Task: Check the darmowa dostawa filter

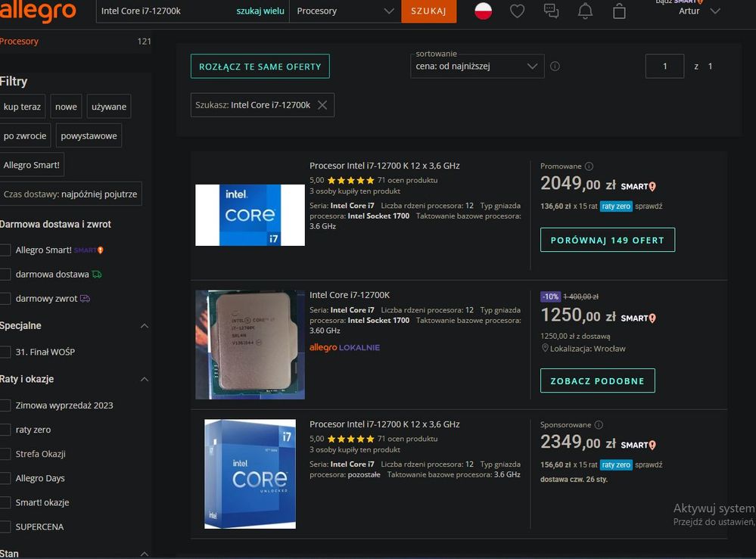Action: point(5,274)
